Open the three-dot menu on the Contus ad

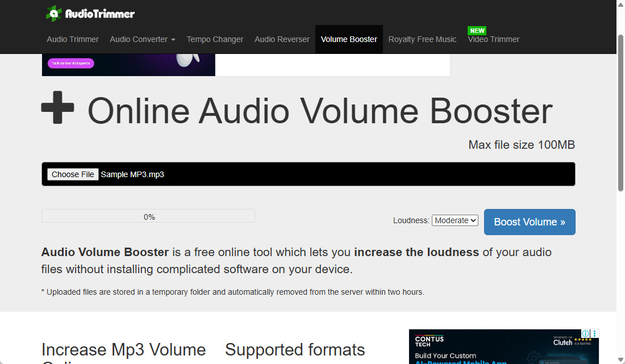594,333
